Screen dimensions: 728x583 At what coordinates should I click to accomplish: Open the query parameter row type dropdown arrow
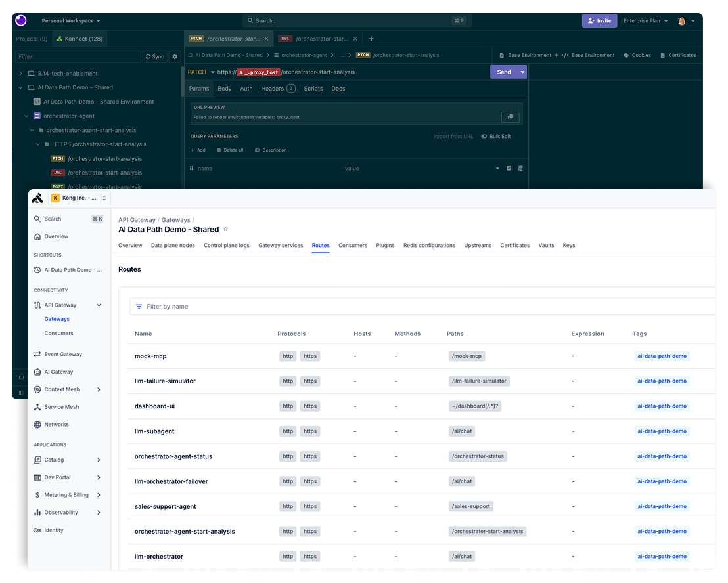(497, 168)
